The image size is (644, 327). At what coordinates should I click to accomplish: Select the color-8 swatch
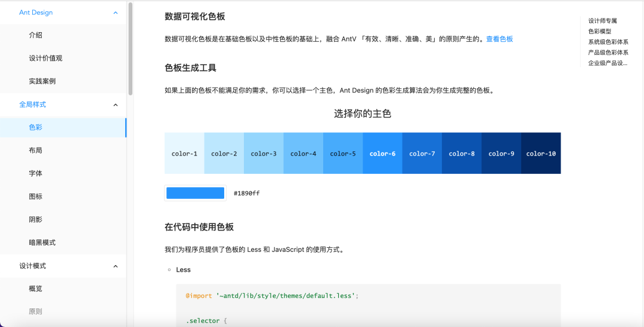(462, 153)
